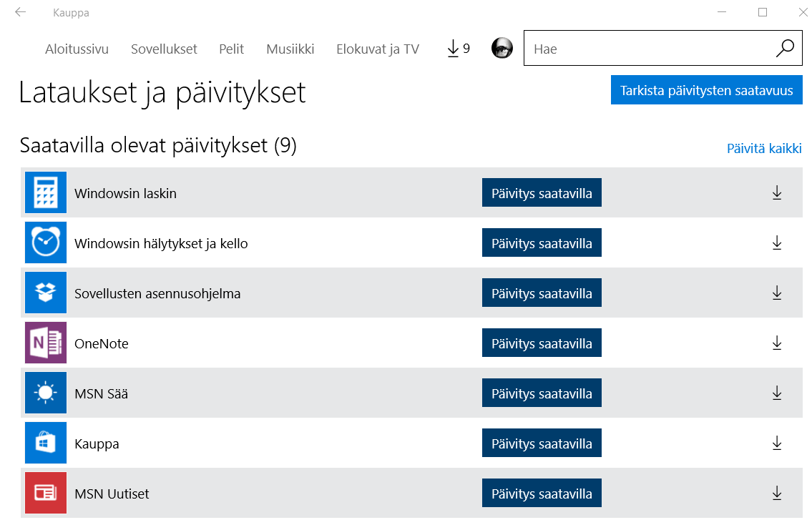Päivitys saatavilla button for MSN Sää
812x520 pixels.
(542, 393)
